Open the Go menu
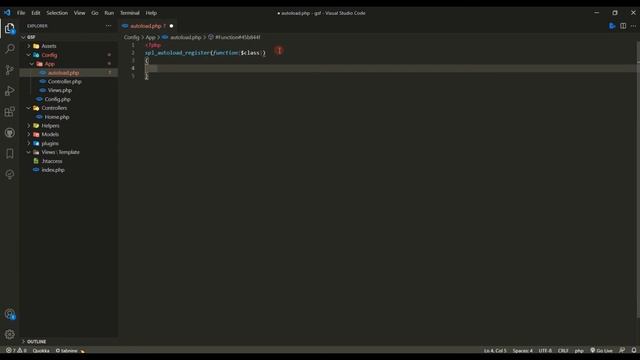Viewport: 640px width, 360px height. [x=95, y=13]
